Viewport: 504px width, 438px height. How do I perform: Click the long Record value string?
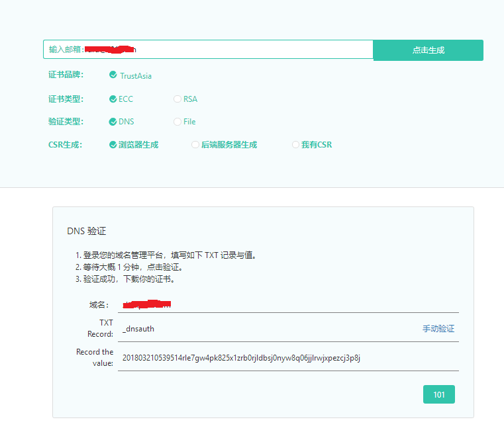point(241,358)
